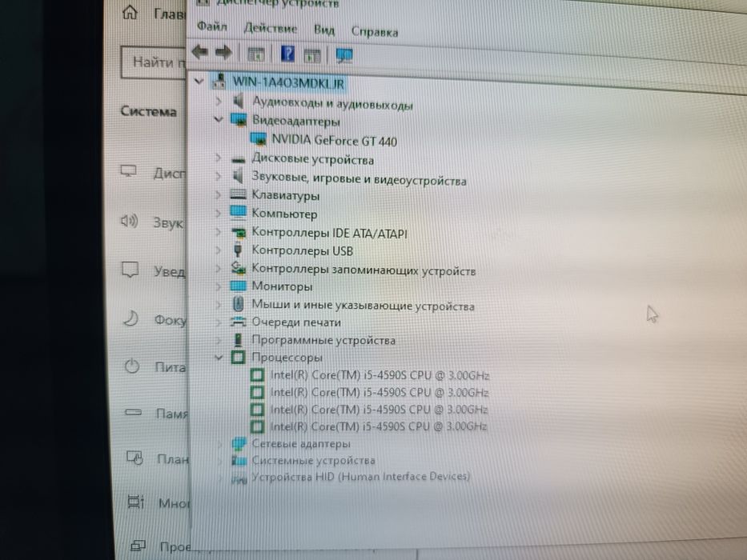Click the Back arrow in Device Manager toolbar

tap(199, 51)
